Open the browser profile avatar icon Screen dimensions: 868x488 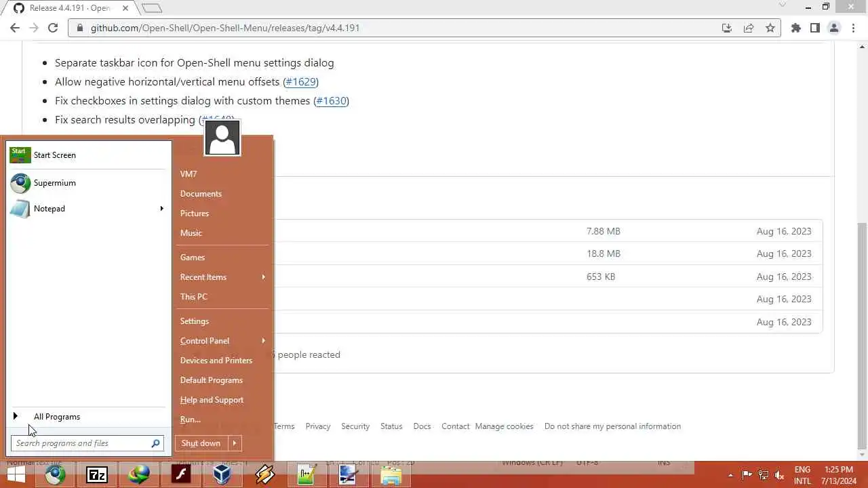tap(835, 28)
